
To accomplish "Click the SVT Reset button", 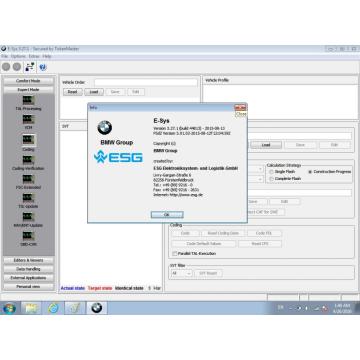I will [208, 273].
